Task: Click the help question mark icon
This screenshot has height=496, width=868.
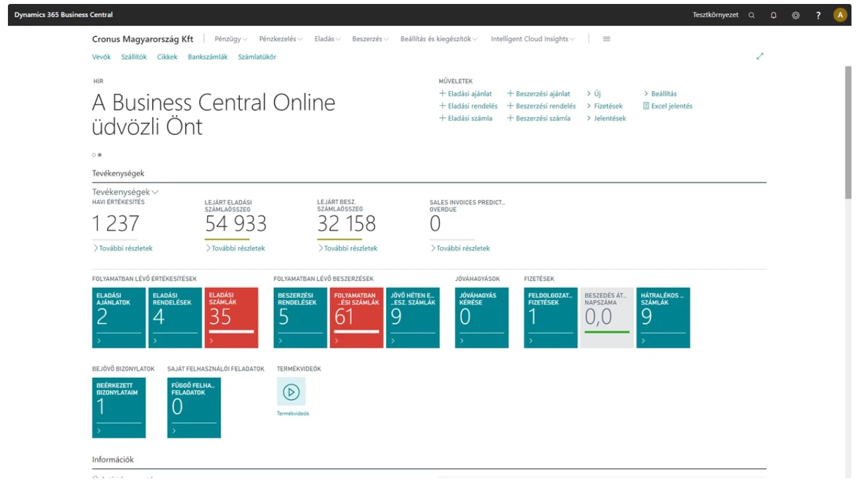Action: 818,15
